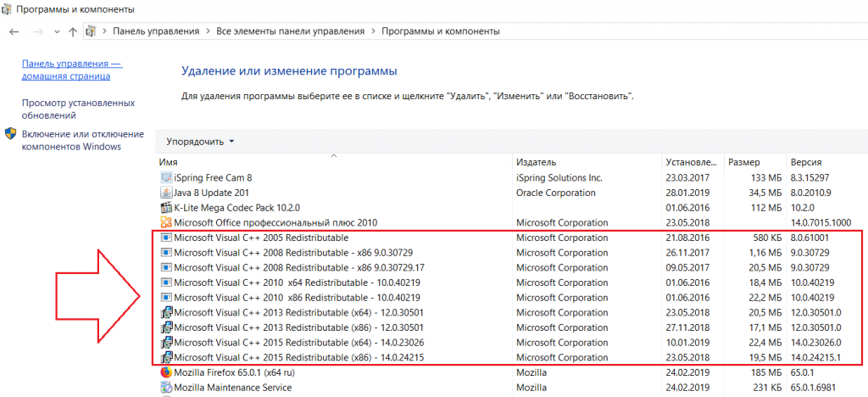The height and width of the screenshot is (397, 868).
Task: Click the Java 8 Update 201 icon
Action: pyautogui.click(x=166, y=193)
